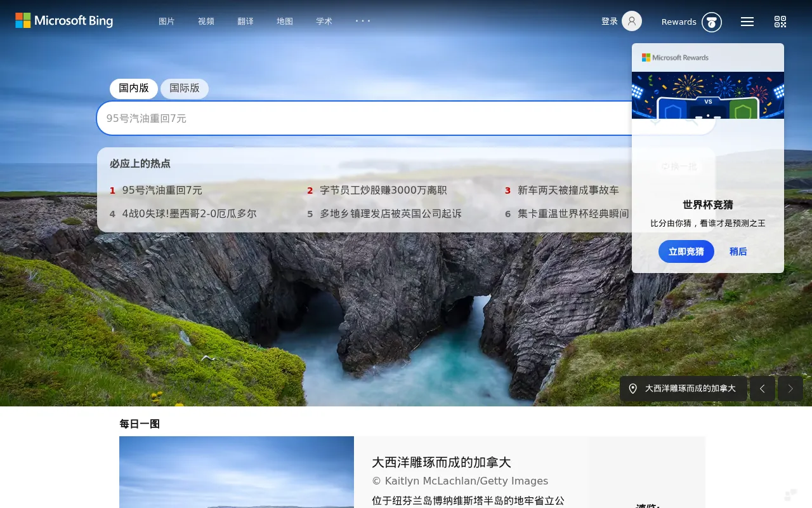Show the QR code icon panel
Viewport: 812px width, 508px height.
click(x=780, y=22)
